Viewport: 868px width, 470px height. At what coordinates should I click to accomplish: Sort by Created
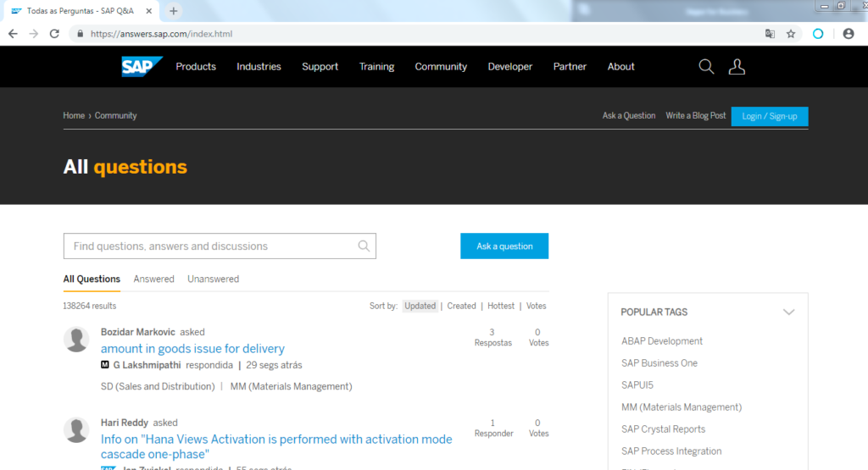(x=461, y=306)
